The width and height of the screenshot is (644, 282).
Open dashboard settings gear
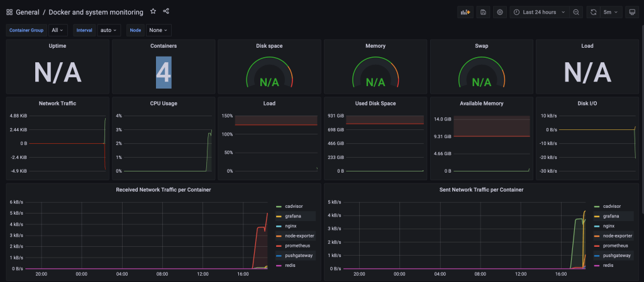pyautogui.click(x=500, y=12)
